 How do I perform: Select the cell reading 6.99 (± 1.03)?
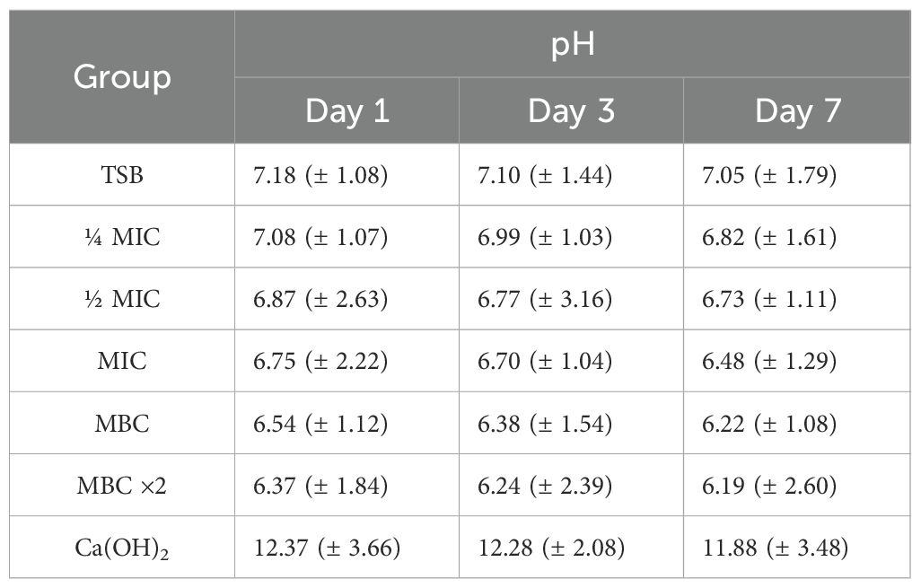(545, 237)
